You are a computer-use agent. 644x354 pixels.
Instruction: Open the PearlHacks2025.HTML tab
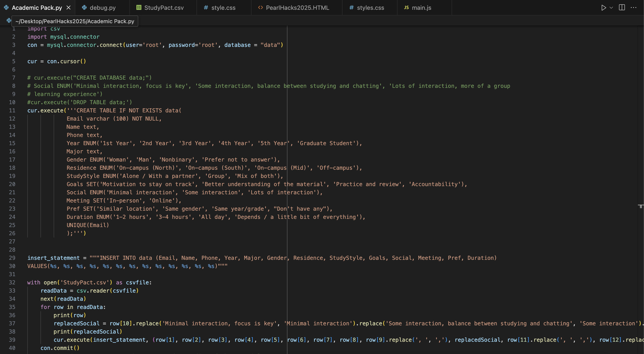(297, 8)
